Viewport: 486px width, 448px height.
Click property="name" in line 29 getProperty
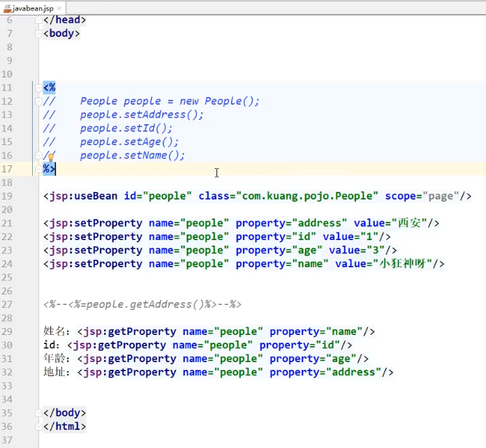tap(316, 331)
